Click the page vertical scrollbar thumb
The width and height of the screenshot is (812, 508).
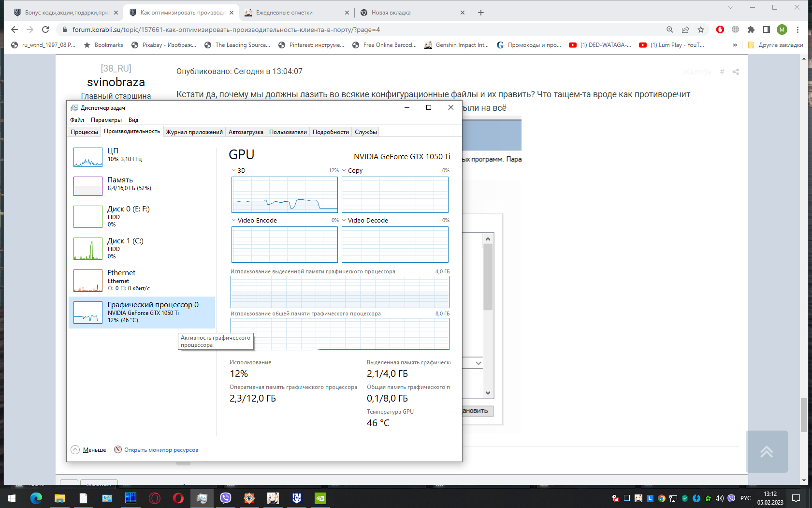804,415
